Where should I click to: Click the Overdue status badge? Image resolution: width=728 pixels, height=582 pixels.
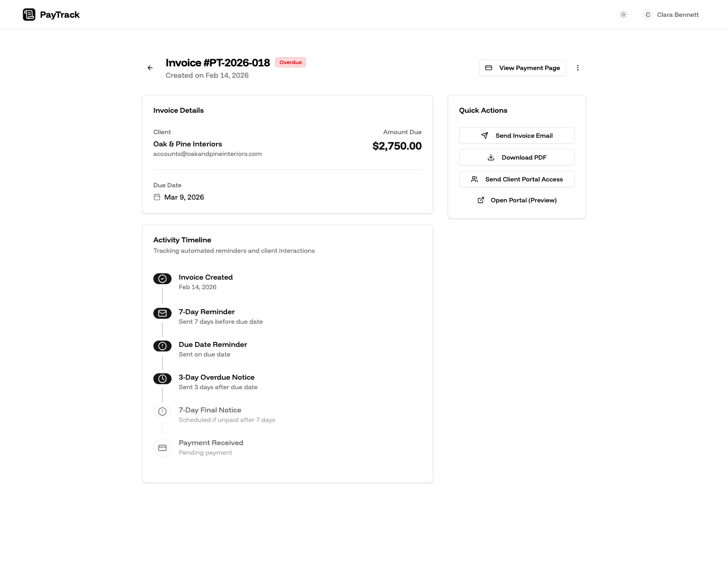[290, 62]
